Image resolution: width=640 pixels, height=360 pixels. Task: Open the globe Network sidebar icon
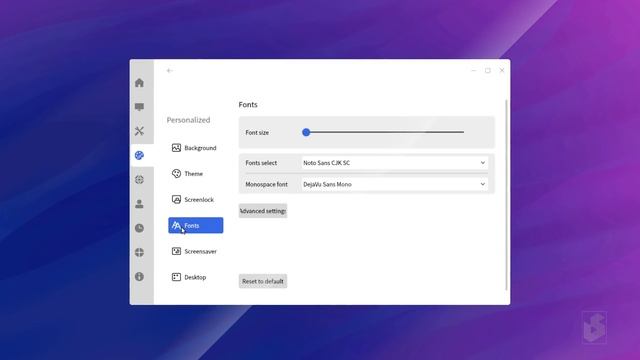[x=139, y=180]
